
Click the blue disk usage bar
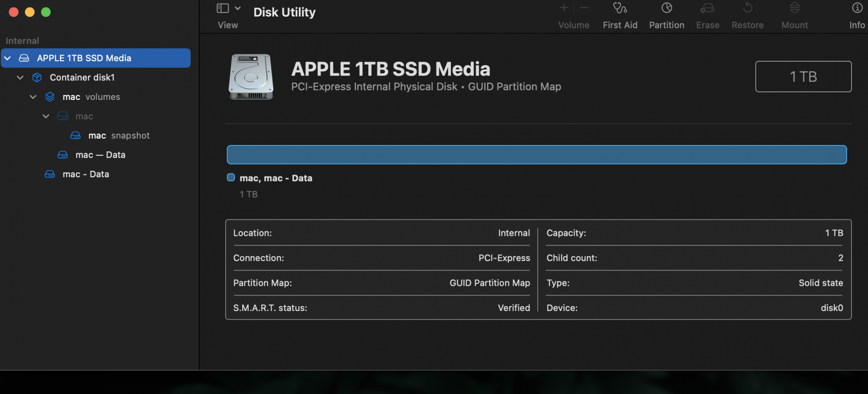(x=537, y=155)
